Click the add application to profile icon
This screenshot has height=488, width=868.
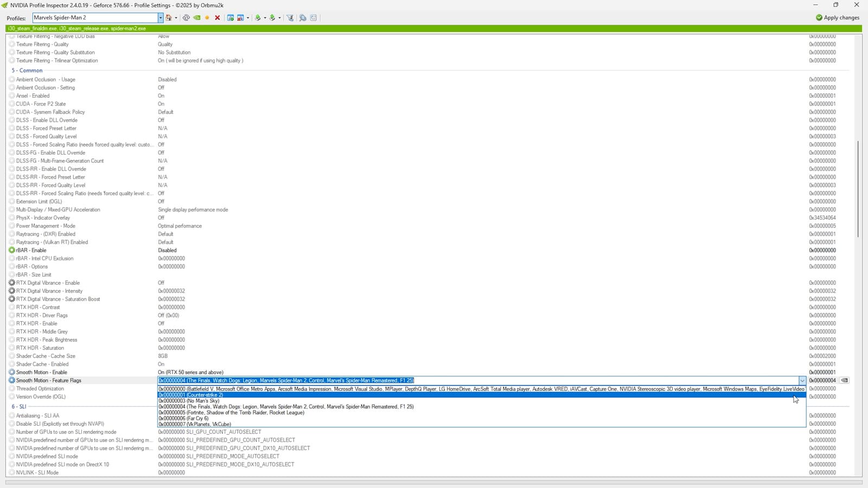click(231, 18)
